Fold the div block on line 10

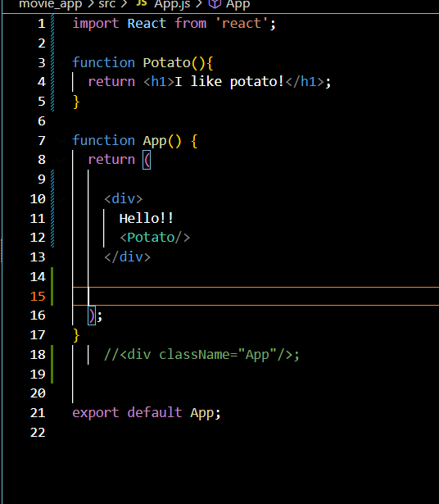pyautogui.click(x=61, y=199)
